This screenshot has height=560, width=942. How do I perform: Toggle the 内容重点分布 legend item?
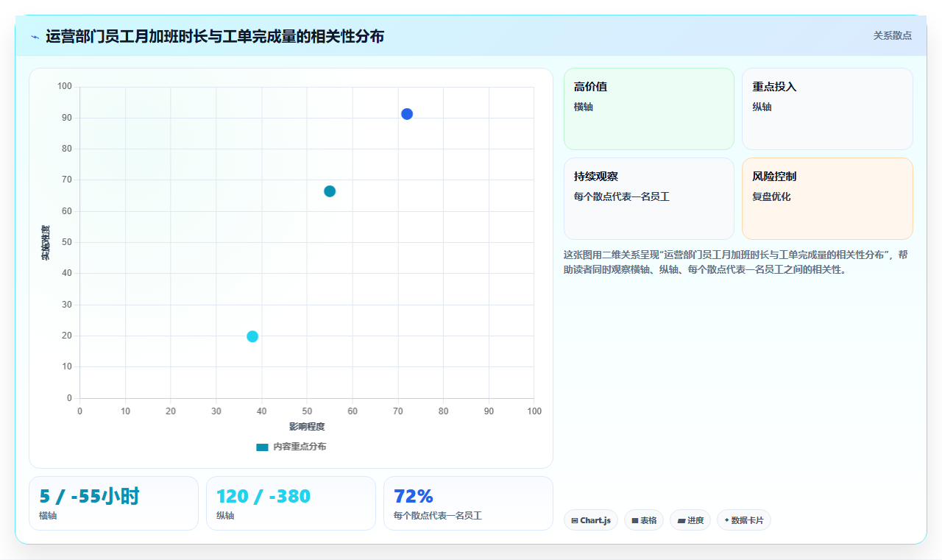click(291, 447)
